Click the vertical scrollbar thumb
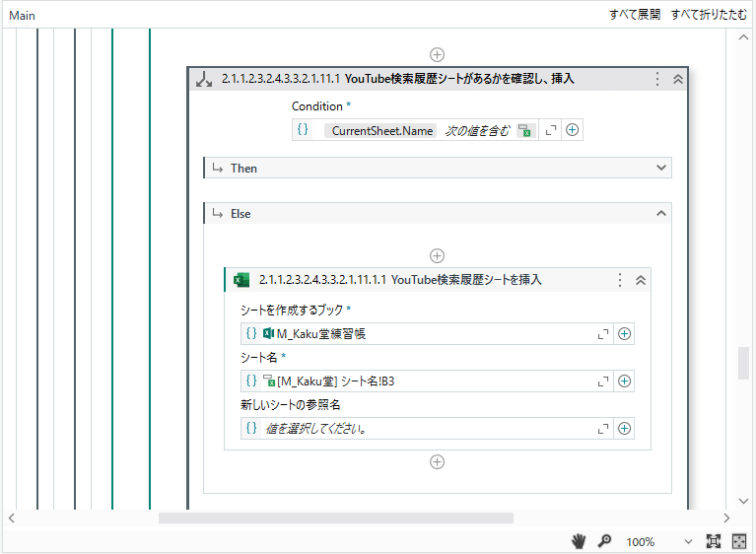 click(743, 363)
